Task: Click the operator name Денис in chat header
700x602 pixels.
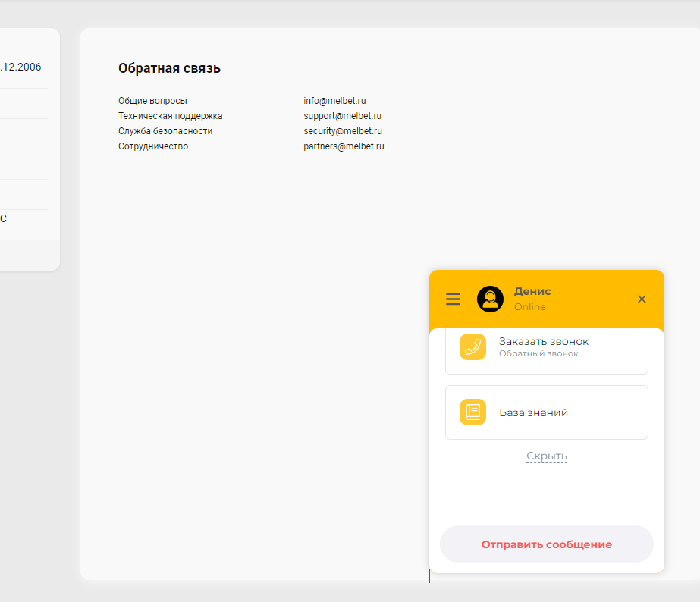Action: coord(532,291)
